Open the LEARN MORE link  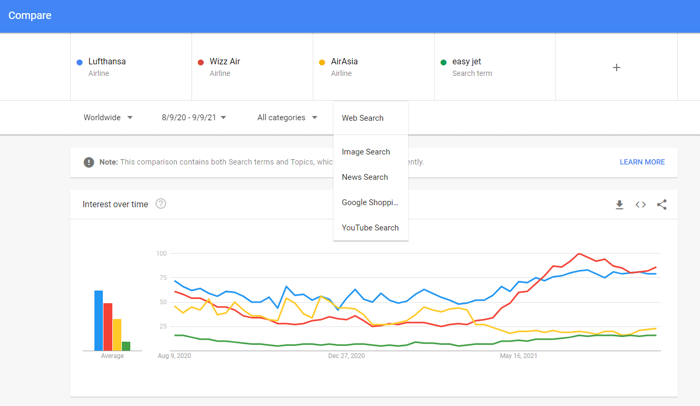point(642,162)
